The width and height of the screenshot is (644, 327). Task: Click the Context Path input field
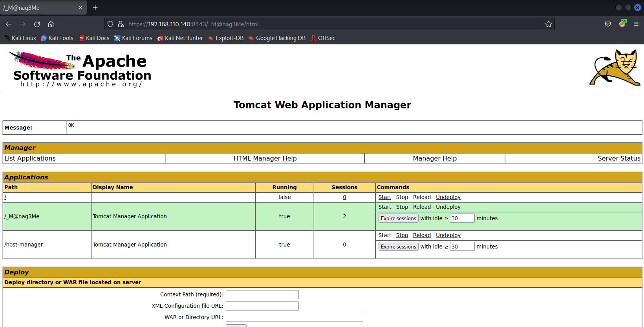[x=262, y=294]
